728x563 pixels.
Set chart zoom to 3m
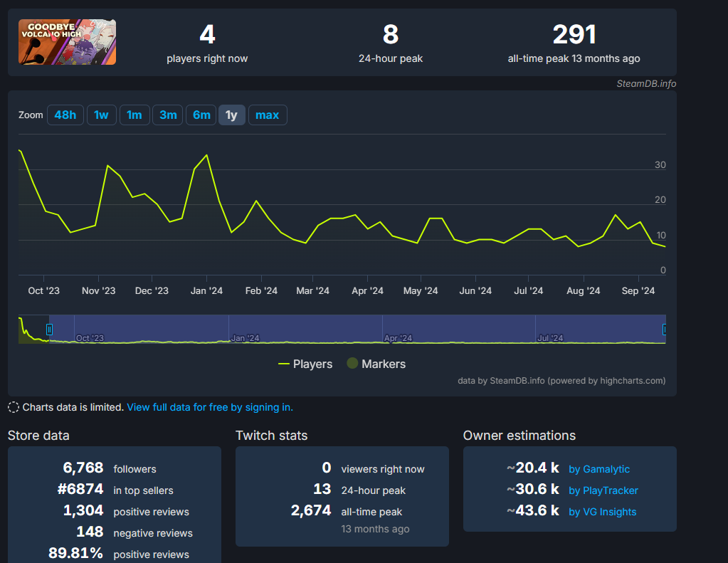(168, 115)
